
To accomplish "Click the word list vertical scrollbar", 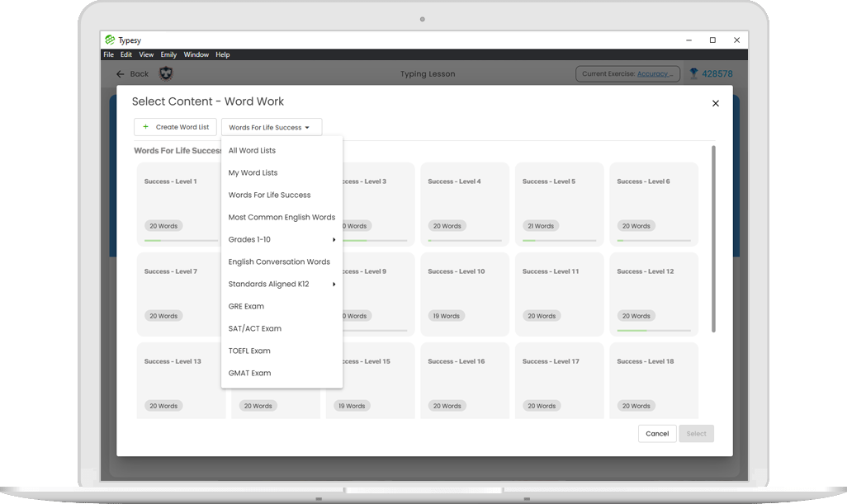I will pos(713,239).
